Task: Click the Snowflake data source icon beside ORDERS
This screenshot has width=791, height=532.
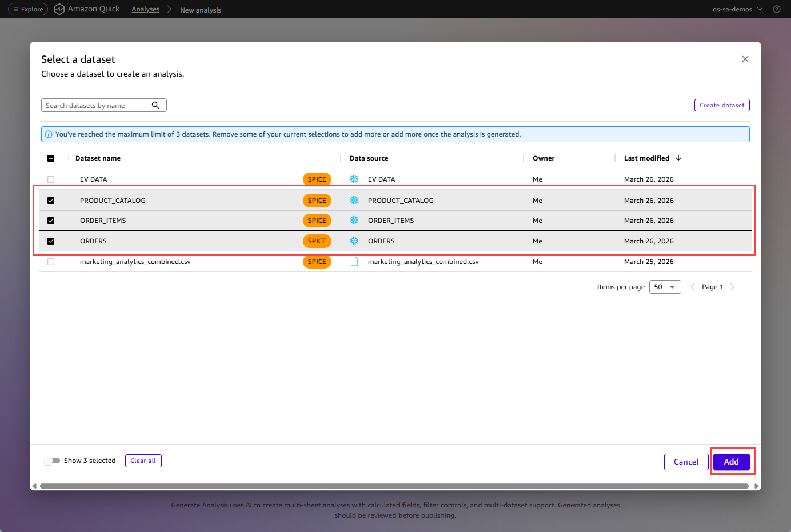Action: pos(354,241)
